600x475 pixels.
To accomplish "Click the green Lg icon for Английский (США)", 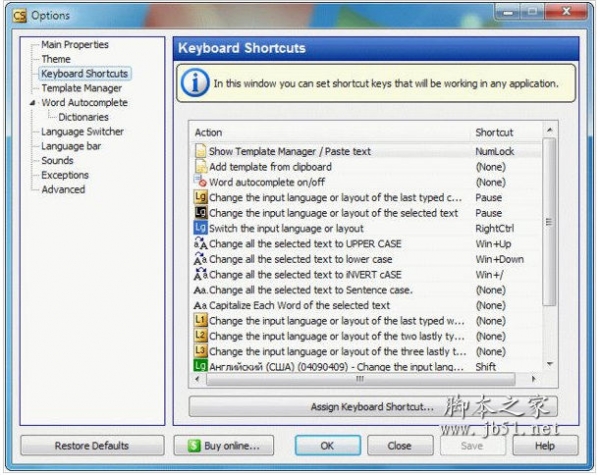I will coord(201,365).
